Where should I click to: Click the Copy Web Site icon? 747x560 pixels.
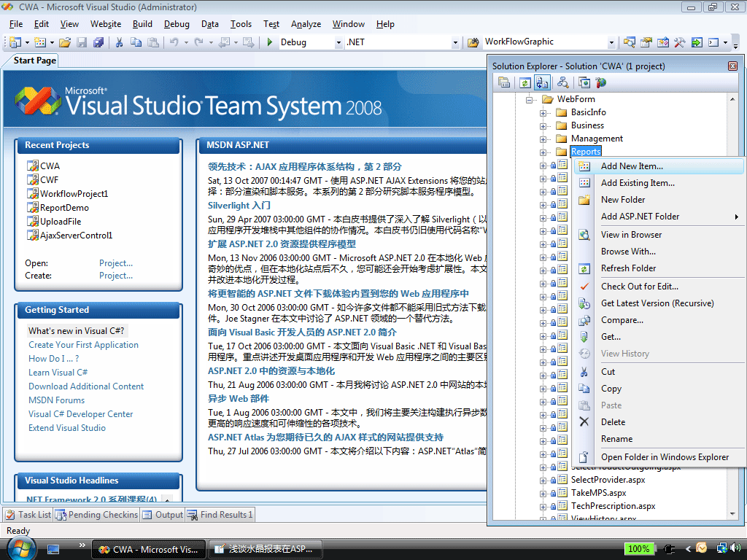tap(584, 82)
